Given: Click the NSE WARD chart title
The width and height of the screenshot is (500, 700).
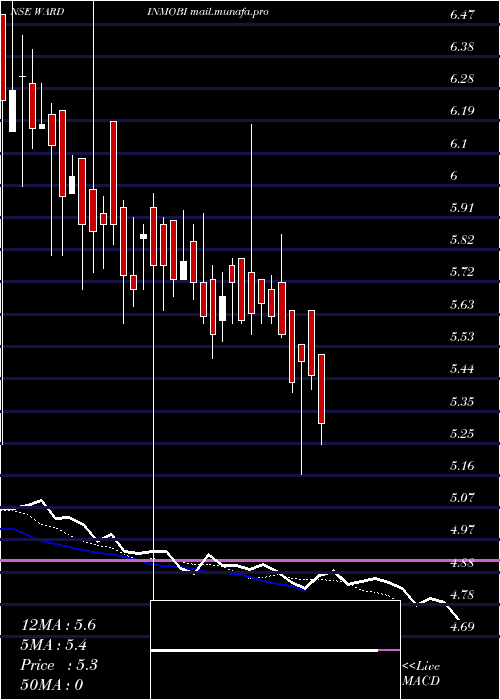Looking at the screenshot, I should pos(36,12).
